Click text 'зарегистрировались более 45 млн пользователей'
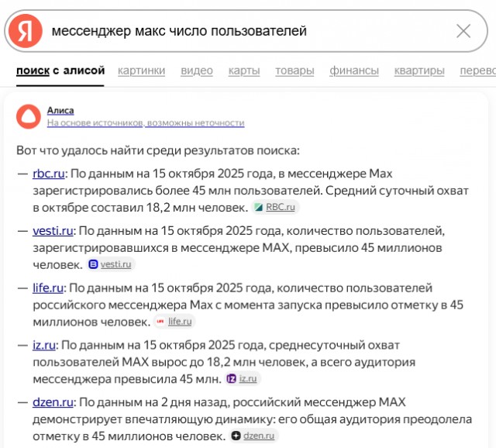This screenshot has width=496, height=448. [177, 191]
